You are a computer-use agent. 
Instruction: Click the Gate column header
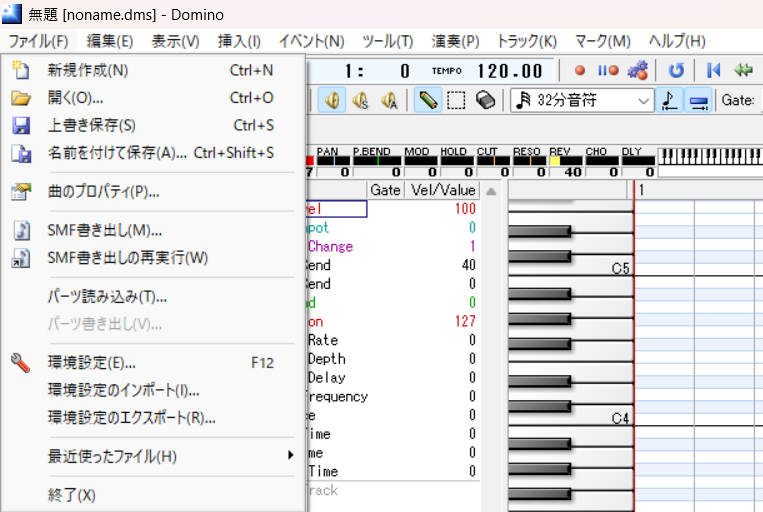click(x=385, y=190)
